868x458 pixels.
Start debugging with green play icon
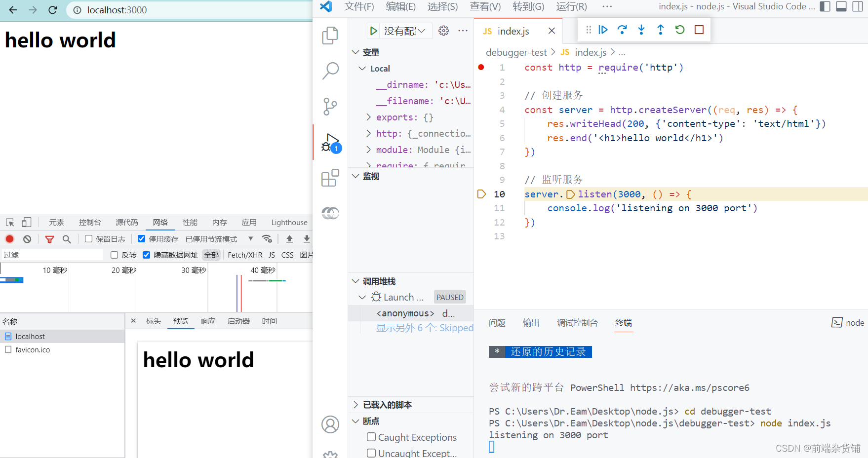374,31
